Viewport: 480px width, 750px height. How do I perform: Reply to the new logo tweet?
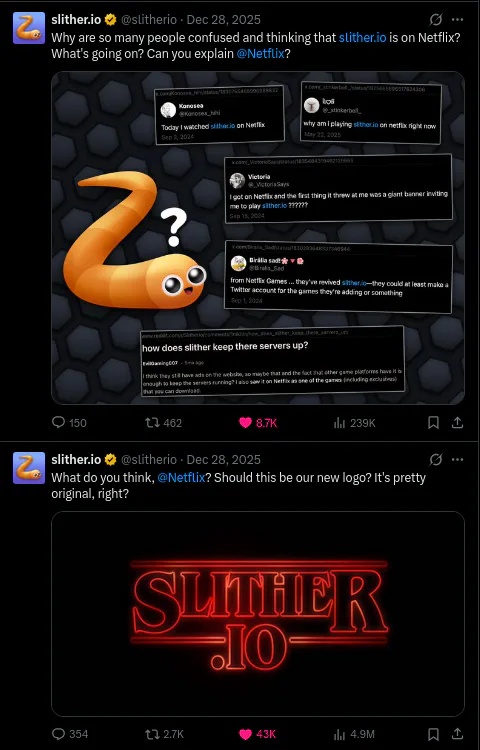pyautogui.click(x=70, y=734)
